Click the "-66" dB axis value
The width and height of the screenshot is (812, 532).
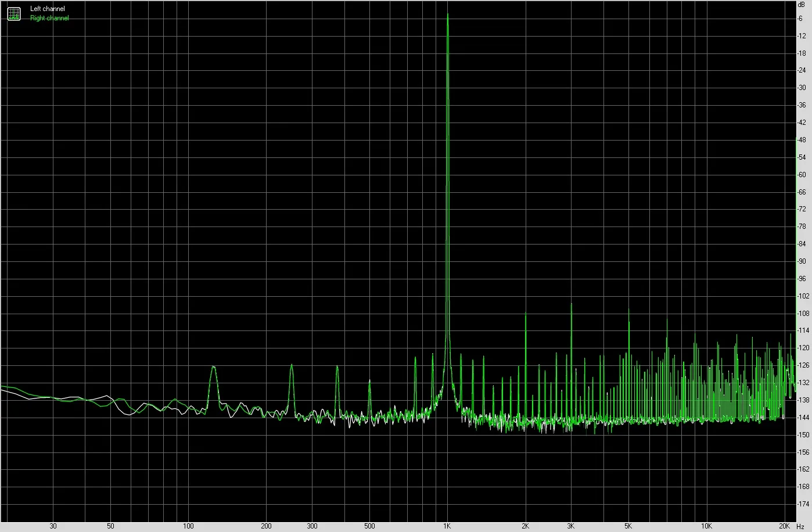pyautogui.click(x=802, y=192)
